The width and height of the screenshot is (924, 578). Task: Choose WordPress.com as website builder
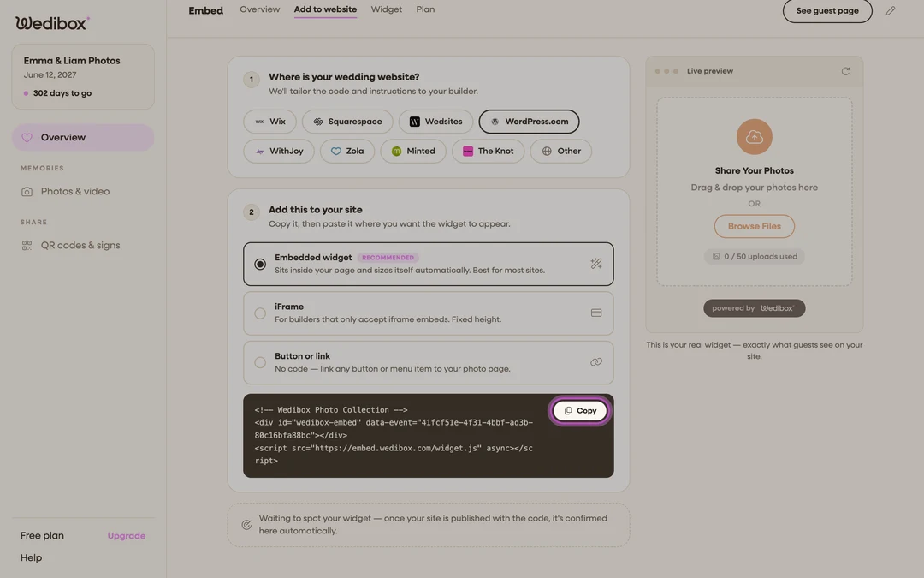(x=529, y=122)
